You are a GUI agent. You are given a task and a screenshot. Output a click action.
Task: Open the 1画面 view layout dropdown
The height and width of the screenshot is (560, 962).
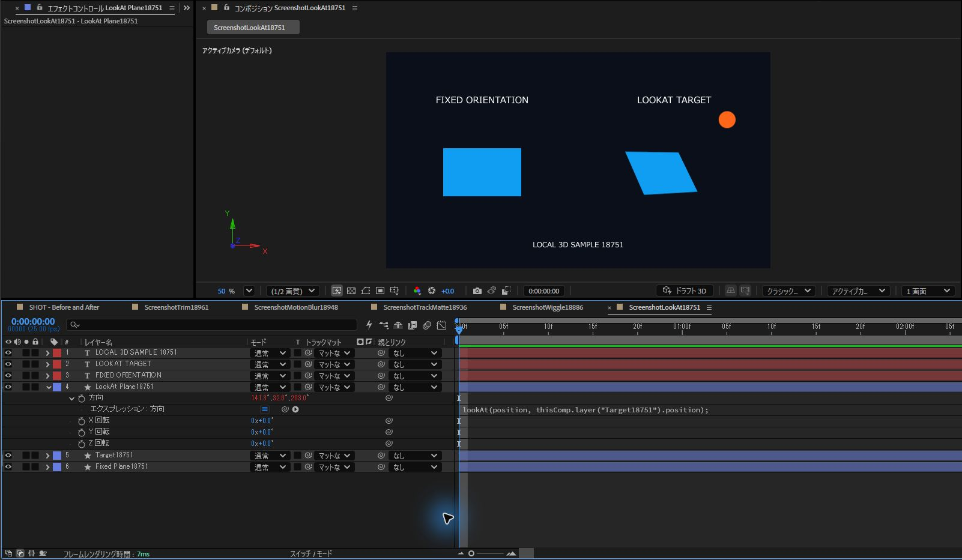(x=928, y=291)
